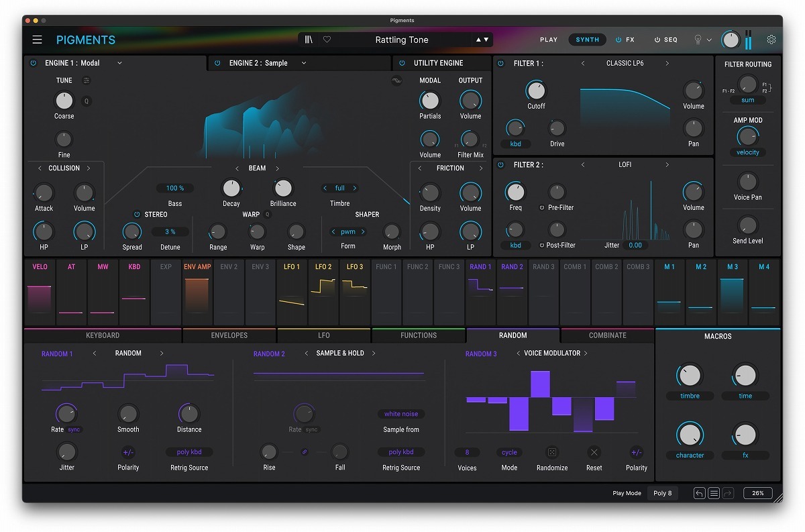Open the edit history list icon
This screenshot has width=805, height=532.
coord(714,493)
